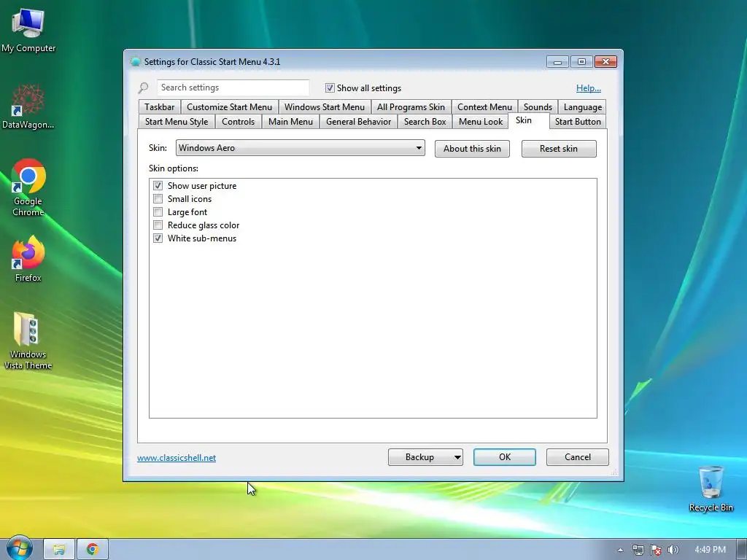This screenshot has height=560, width=747.
Task: Switch to the Taskbar tab
Action: 160,106
